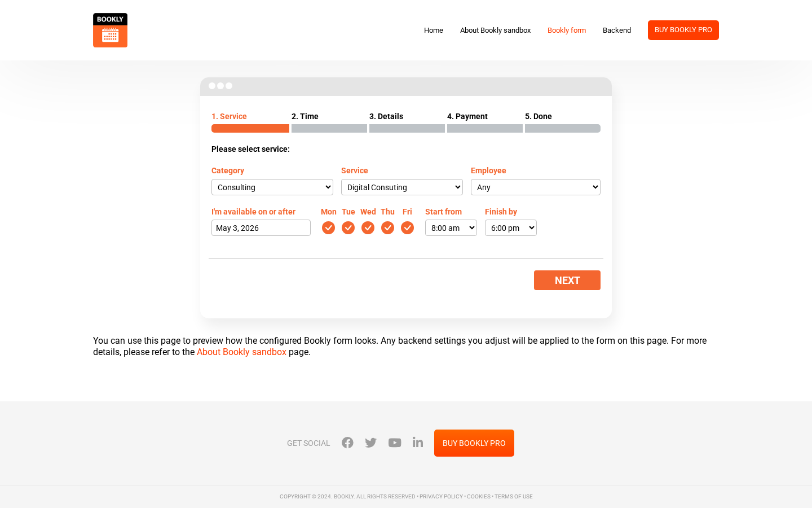Click the 'Please select service:' heading text
The width and height of the screenshot is (812, 508).
(x=250, y=149)
